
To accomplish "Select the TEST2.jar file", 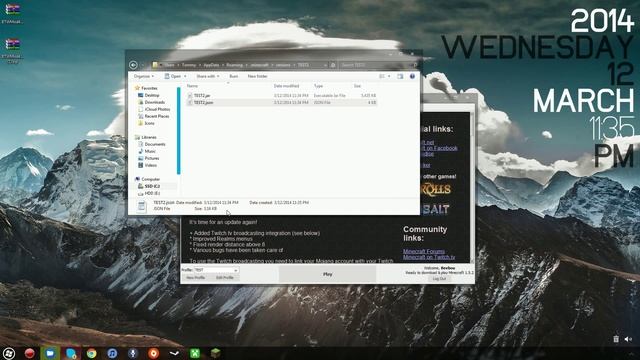I will [x=281, y=96].
